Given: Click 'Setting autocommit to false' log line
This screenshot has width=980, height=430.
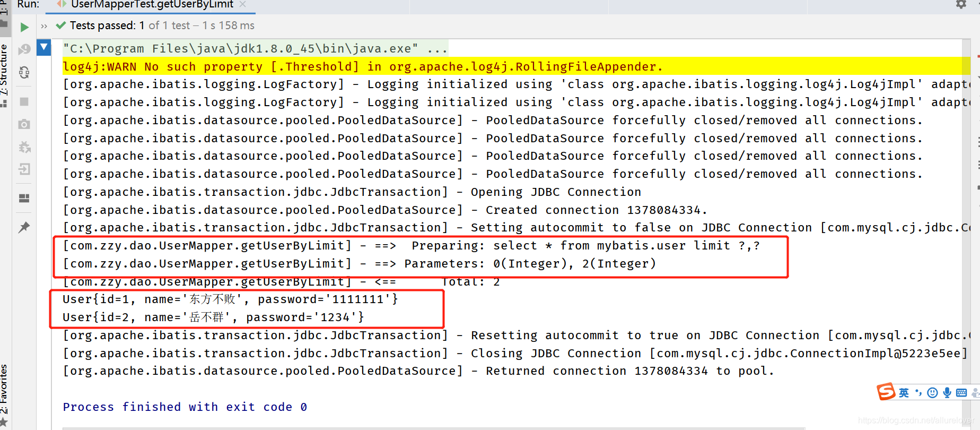Looking at the screenshot, I should click(x=517, y=227).
